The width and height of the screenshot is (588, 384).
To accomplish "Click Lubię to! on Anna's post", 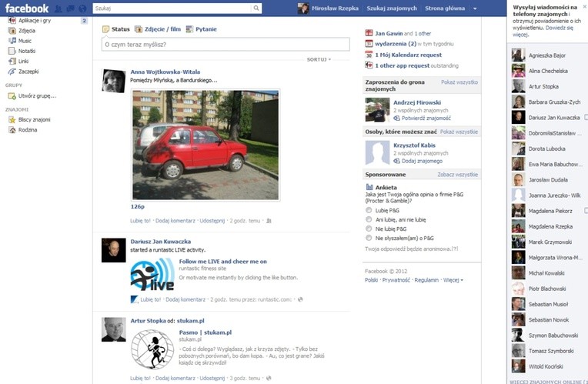I will pyautogui.click(x=140, y=221).
